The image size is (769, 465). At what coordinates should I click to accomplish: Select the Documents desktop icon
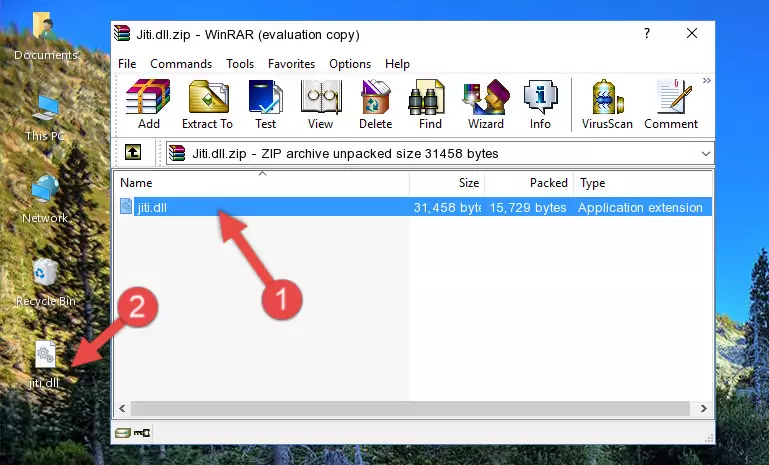[x=46, y=36]
